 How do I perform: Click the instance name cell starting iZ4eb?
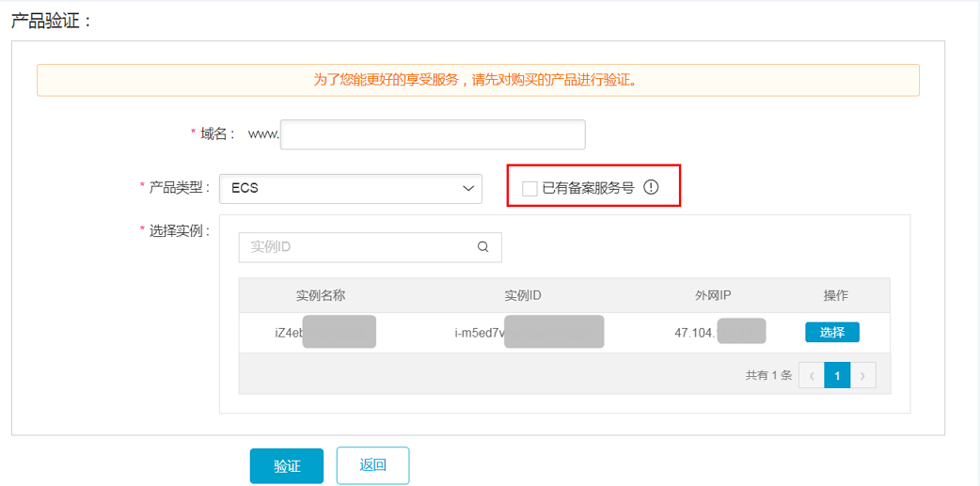coord(324,332)
